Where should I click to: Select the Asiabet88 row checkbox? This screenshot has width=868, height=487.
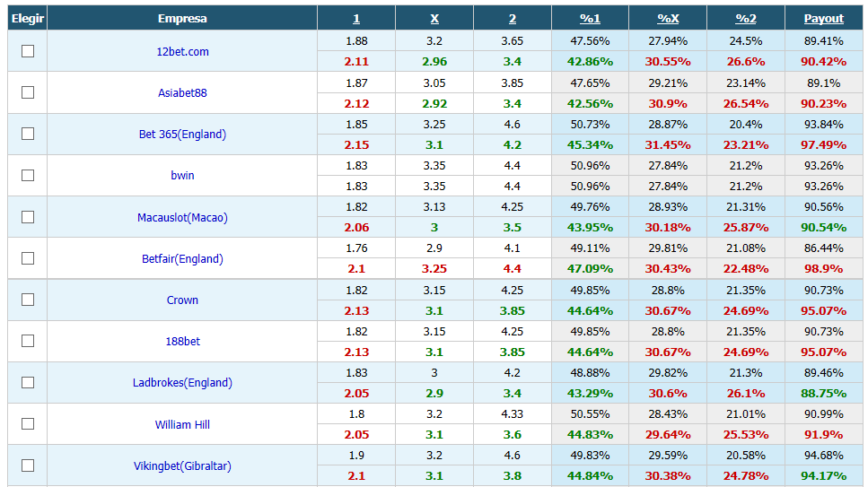(28, 92)
